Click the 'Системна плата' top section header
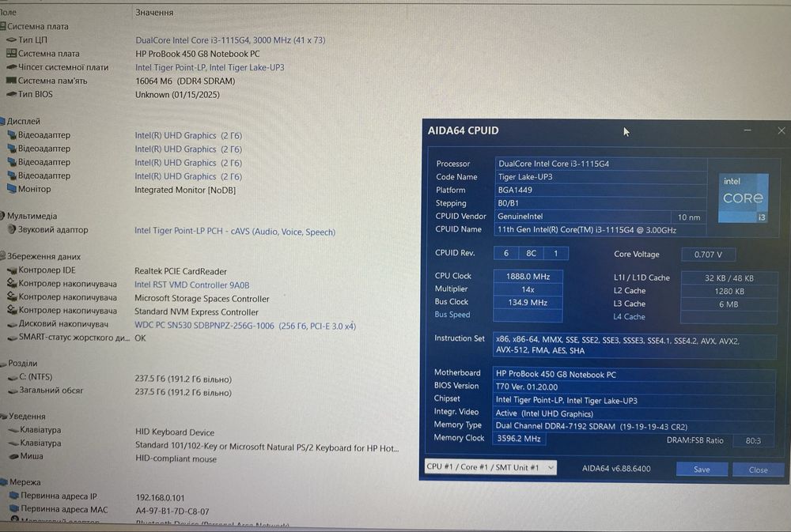Screen dimensions: 791x532 click(37, 26)
